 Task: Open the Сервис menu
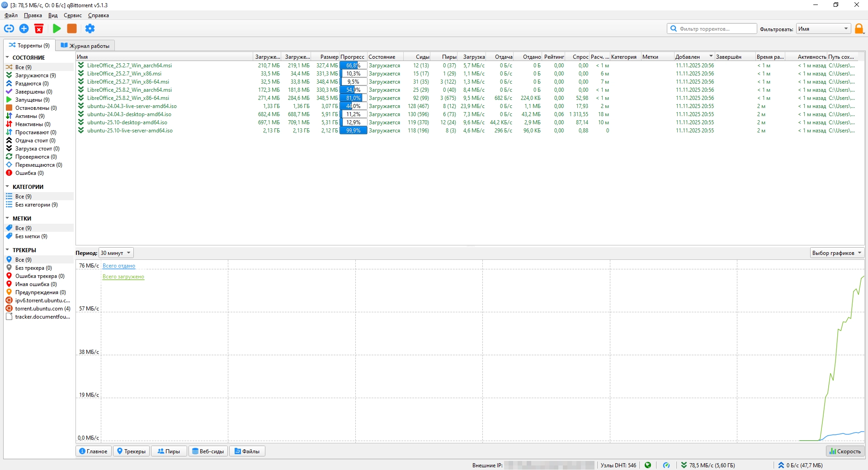tap(73, 15)
